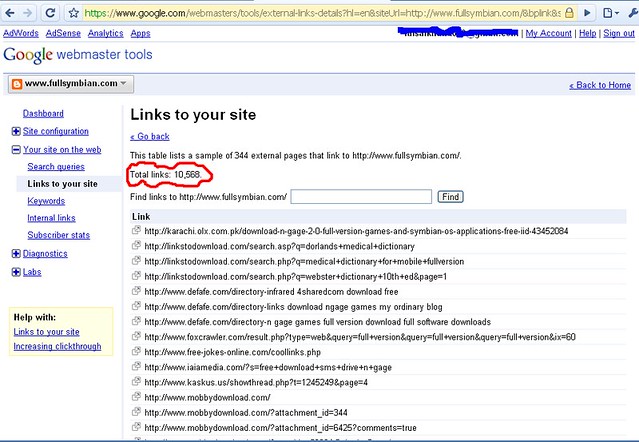Open the Dashboard link
The image size is (639, 442).
43,113
